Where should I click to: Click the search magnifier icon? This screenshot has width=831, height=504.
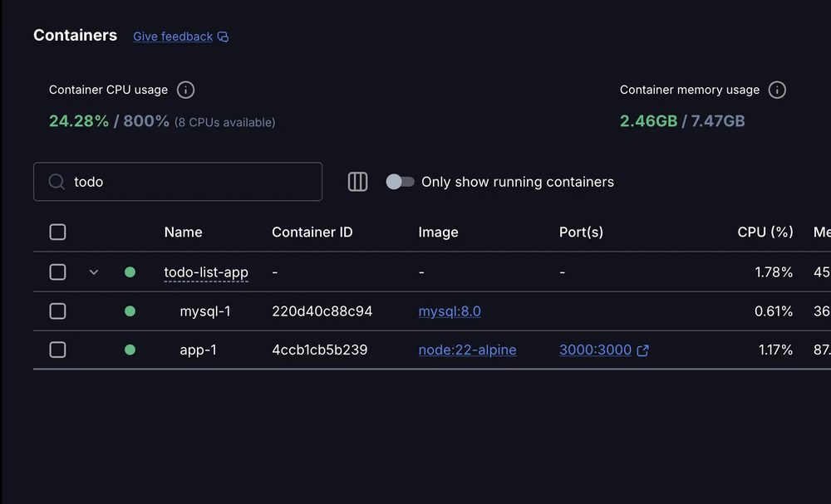click(57, 182)
